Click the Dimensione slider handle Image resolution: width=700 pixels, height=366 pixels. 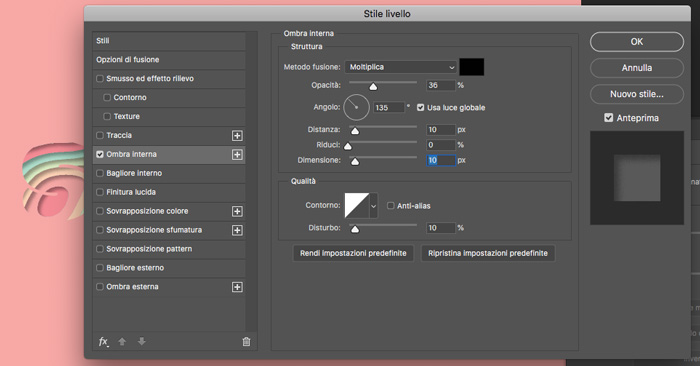pos(355,162)
